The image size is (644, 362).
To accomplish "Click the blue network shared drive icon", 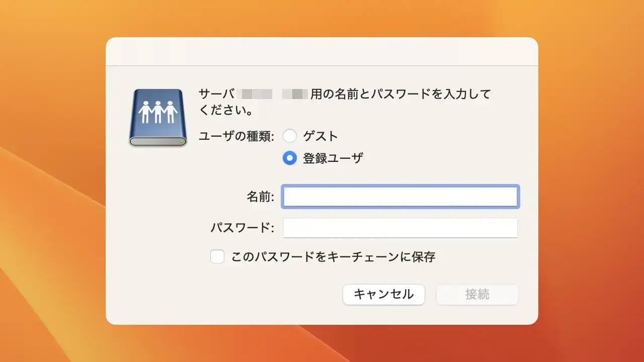I will 157,116.
